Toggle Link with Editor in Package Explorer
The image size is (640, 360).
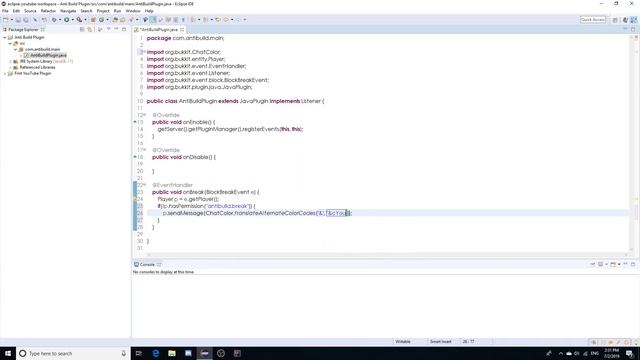tap(89, 29)
